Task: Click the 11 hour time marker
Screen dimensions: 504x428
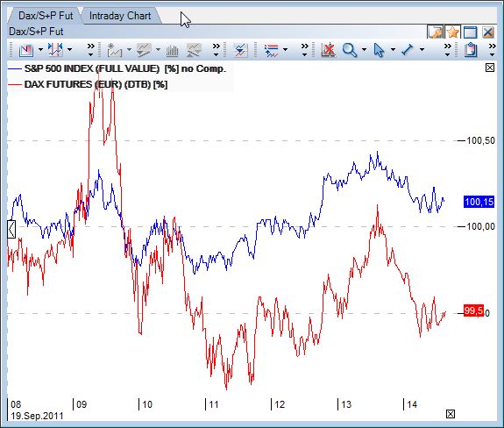Action: pos(214,404)
